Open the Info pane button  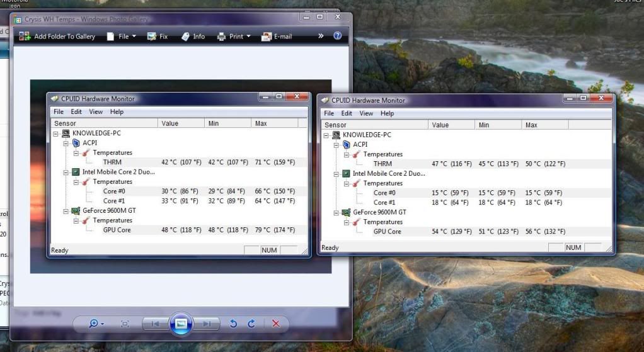coord(193,36)
